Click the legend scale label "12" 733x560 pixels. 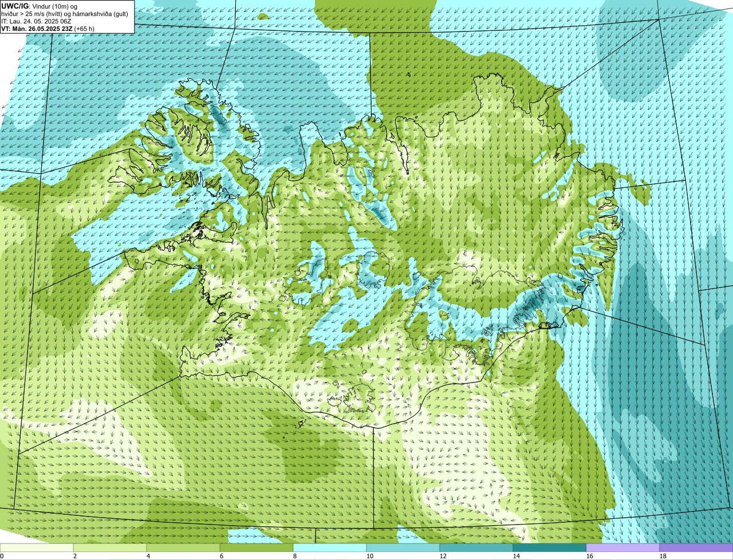443,556
